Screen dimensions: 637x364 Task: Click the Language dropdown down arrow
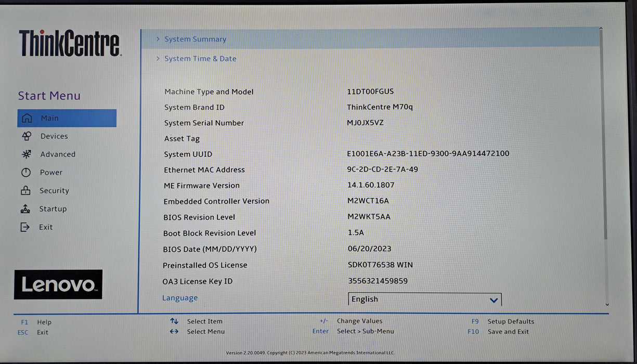pyautogui.click(x=494, y=300)
